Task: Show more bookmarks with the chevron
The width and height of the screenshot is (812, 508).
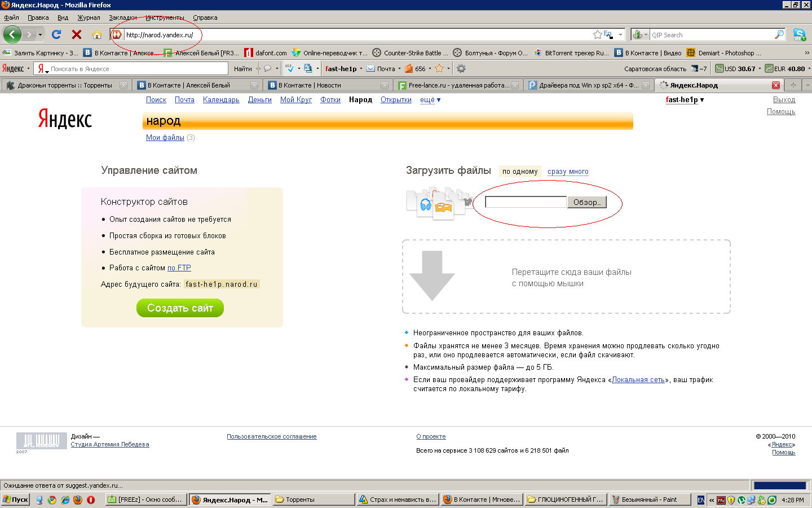Action: coord(807,52)
